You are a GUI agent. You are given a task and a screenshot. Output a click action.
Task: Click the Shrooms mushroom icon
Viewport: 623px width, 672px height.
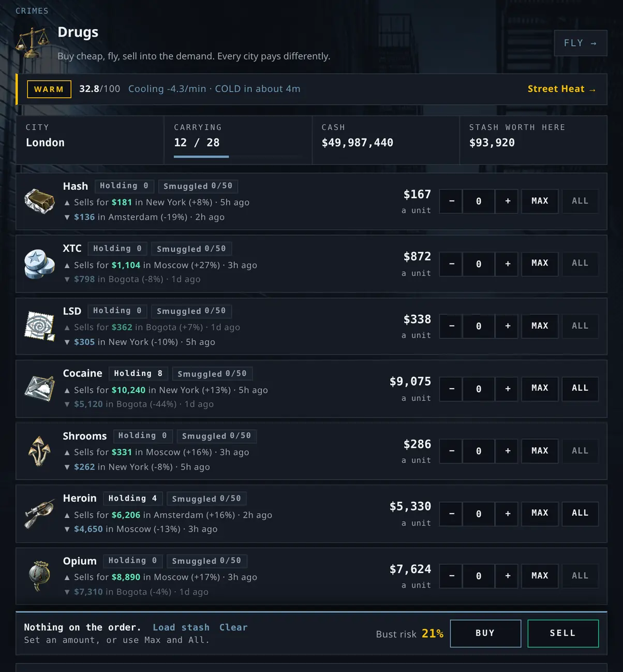coord(40,451)
